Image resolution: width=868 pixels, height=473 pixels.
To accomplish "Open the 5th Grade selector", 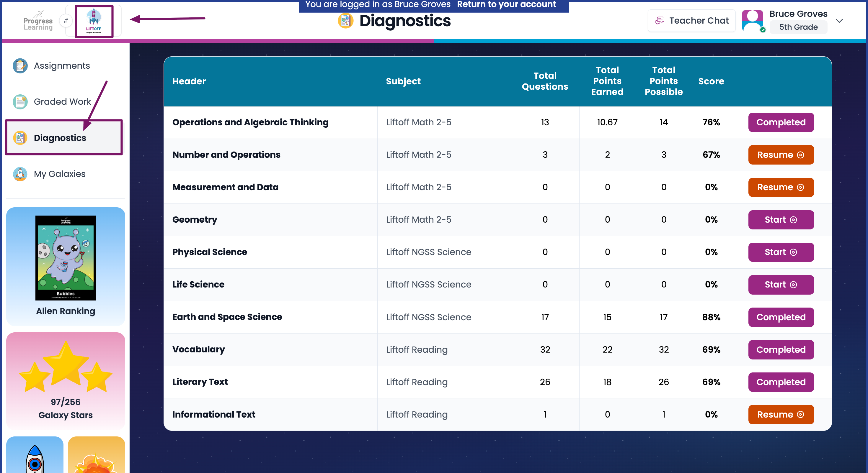I will pos(798,27).
